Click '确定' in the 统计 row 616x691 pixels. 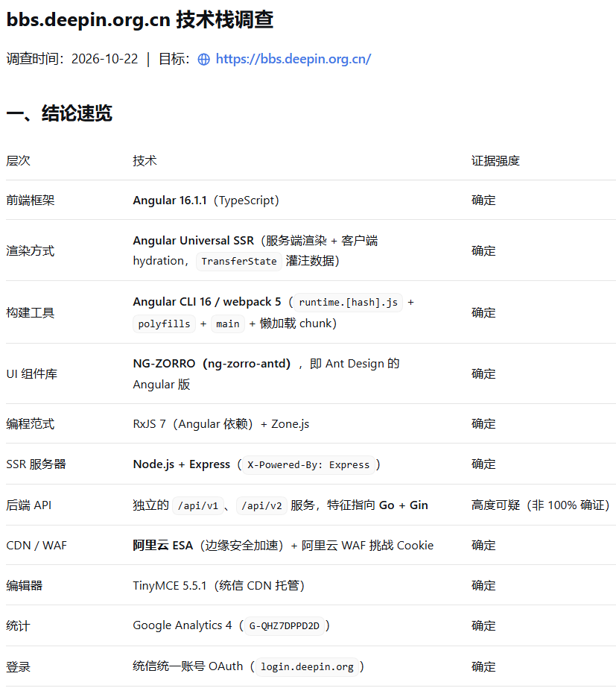pos(483,626)
